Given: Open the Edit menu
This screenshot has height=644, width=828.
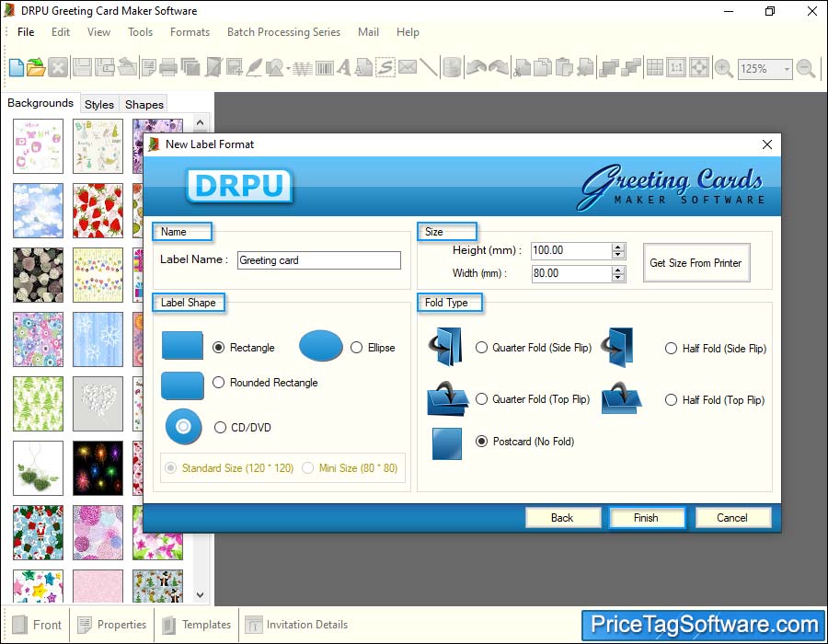Looking at the screenshot, I should pos(61,32).
